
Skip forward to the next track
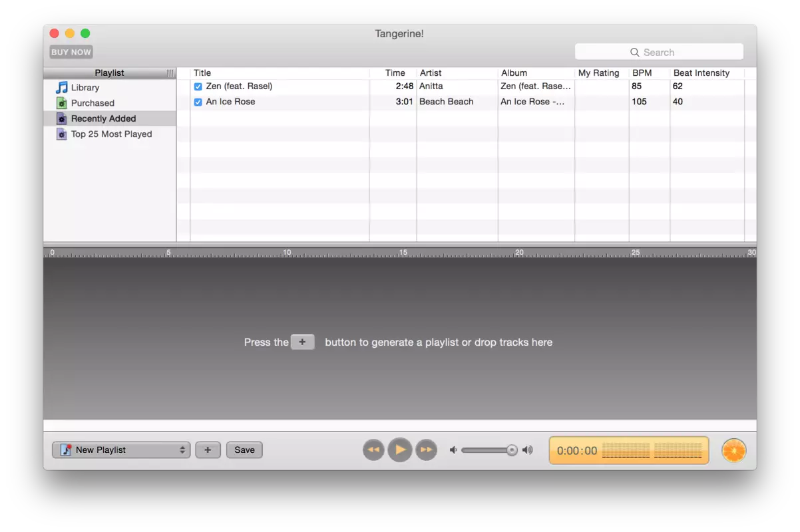pyautogui.click(x=426, y=450)
